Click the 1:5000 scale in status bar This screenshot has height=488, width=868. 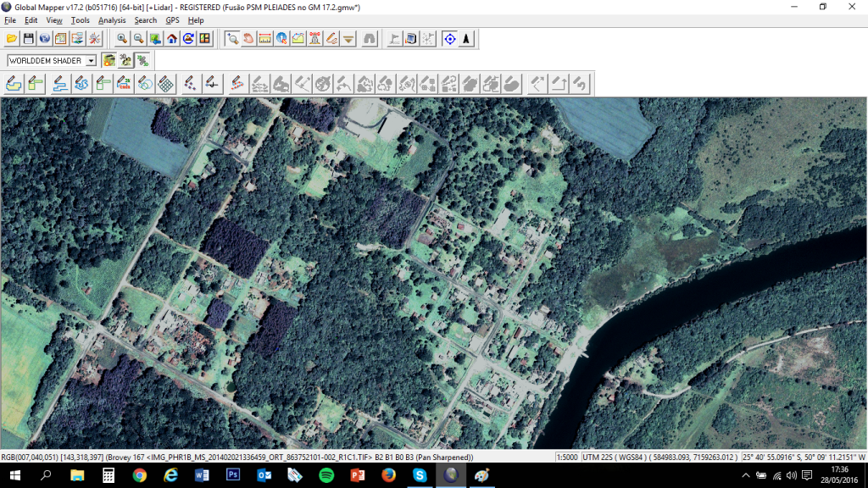coord(567,457)
